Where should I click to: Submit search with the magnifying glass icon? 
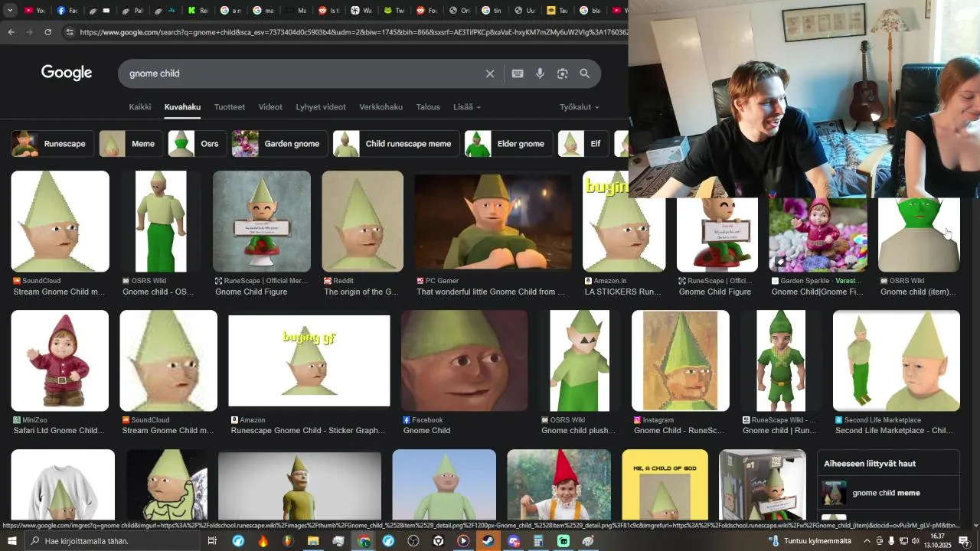click(585, 73)
